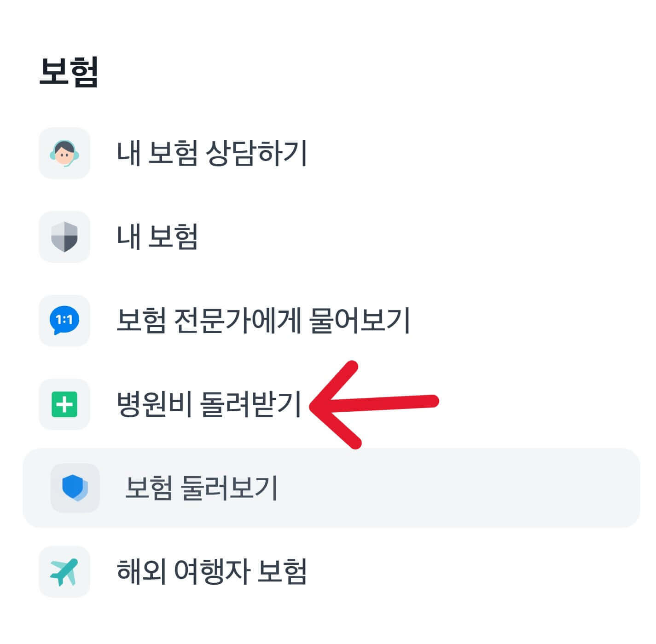Click the green medical cross icon

[x=65, y=404]
